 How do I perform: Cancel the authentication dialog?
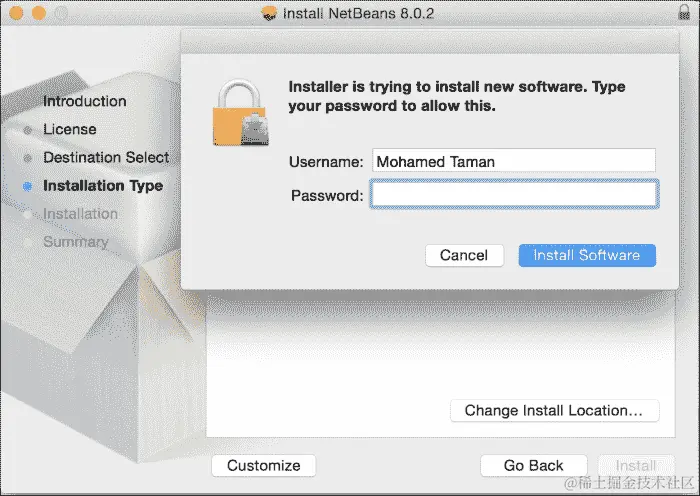coord(464,255)
